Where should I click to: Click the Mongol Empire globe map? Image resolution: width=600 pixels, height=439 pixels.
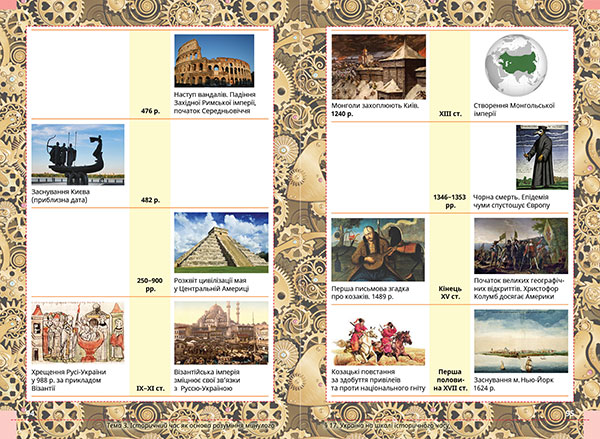click(516, 67)
